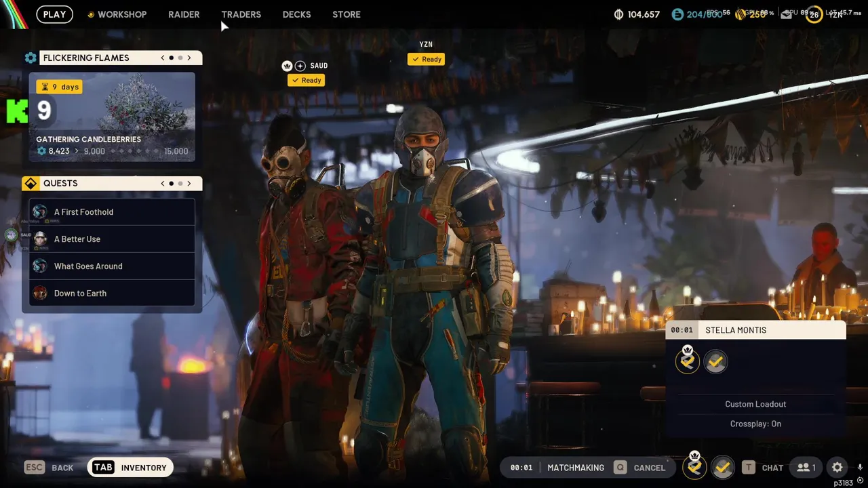Click the 15,000 goal value
The height and width of the screenshot is (488, 868).
[x=176, y=151]
